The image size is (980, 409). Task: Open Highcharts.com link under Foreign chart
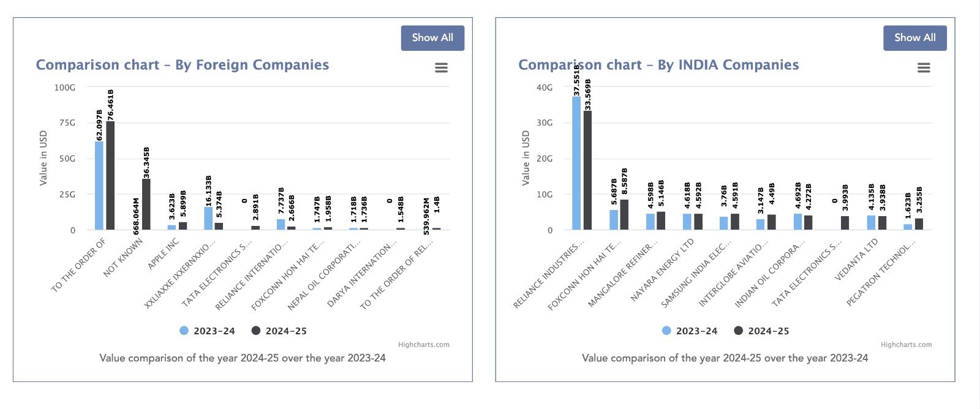point(423,345)
